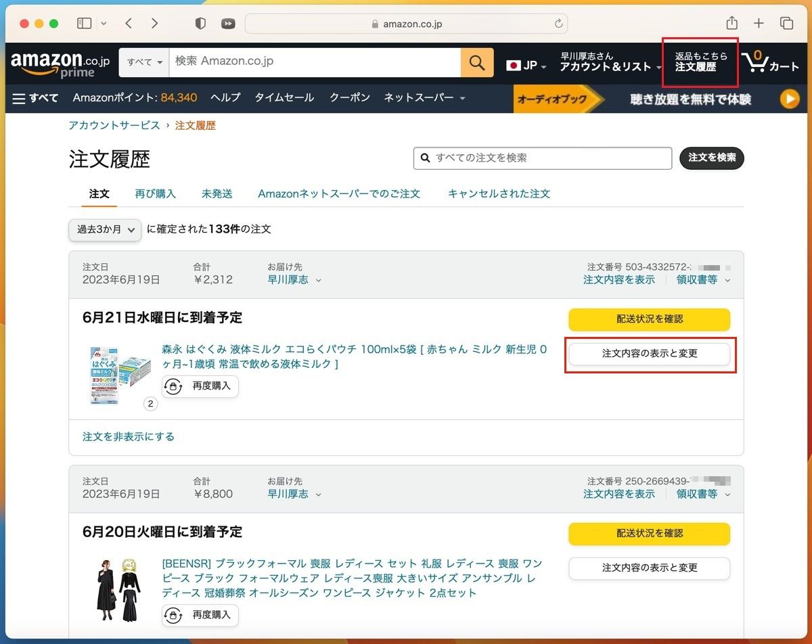Click 再度購入 for the BEENSR order
The width and height of the screenshot is (812, 644).
(200, 615)
